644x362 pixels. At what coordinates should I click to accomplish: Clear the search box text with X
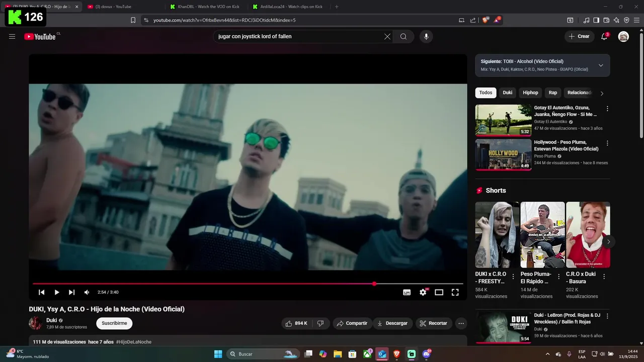click(387, 36)
